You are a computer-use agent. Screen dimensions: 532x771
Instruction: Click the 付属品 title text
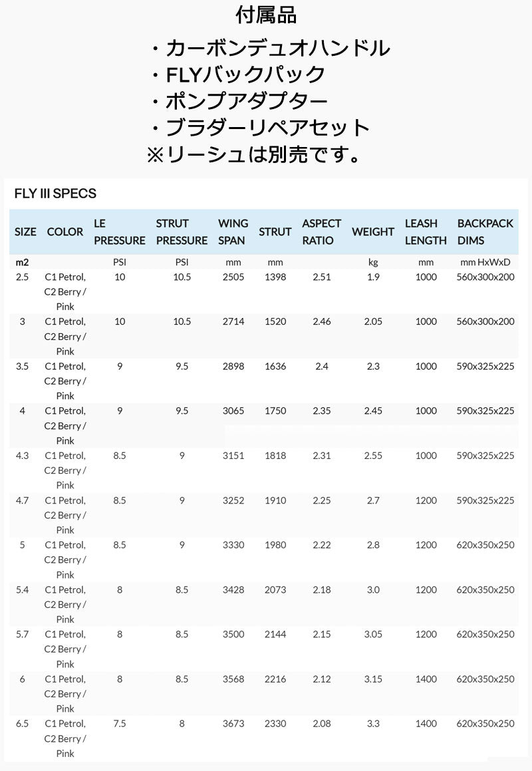[x=266, y=15]
